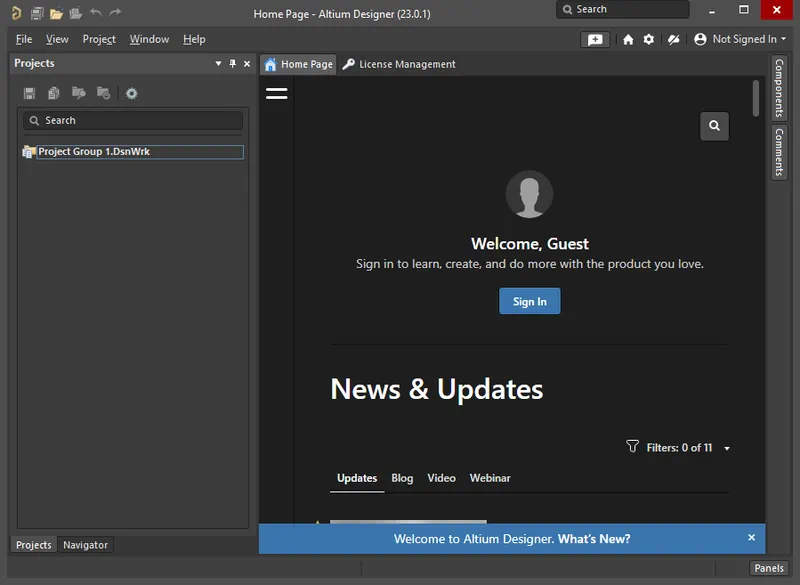Open Projects panel settings gear icon
The height and width of the screenshot is (585, 800).
point(132,93)
